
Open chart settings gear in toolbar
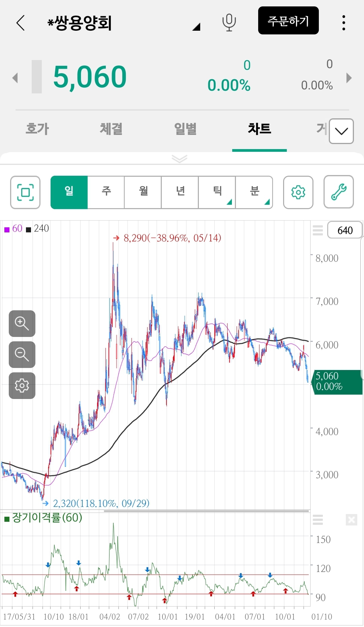coord(298,192)
